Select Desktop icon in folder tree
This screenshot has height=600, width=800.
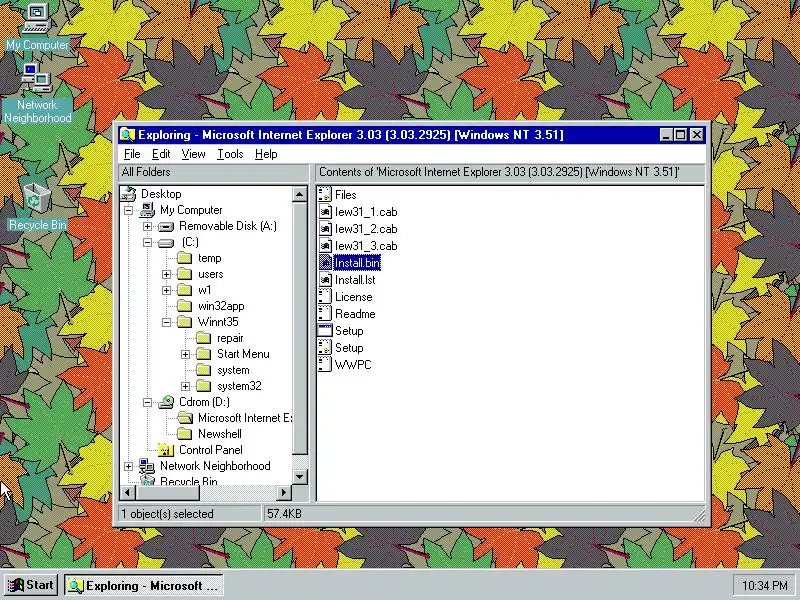click(x=129, y=193)
